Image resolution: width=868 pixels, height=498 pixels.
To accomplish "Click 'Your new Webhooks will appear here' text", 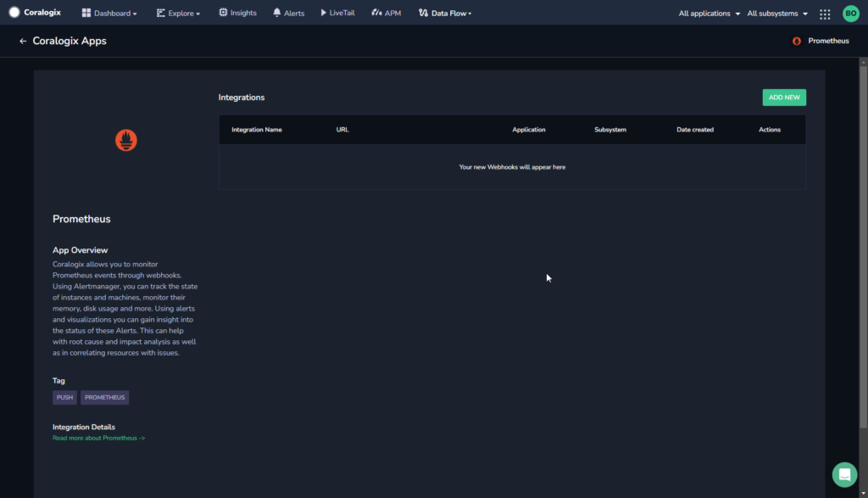I will 512,167.
